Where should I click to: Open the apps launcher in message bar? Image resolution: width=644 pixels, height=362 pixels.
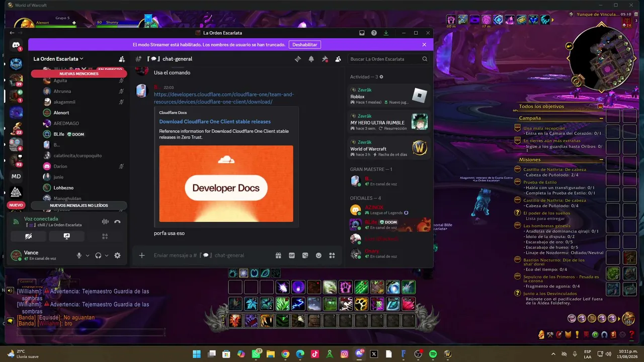(332, 255)
